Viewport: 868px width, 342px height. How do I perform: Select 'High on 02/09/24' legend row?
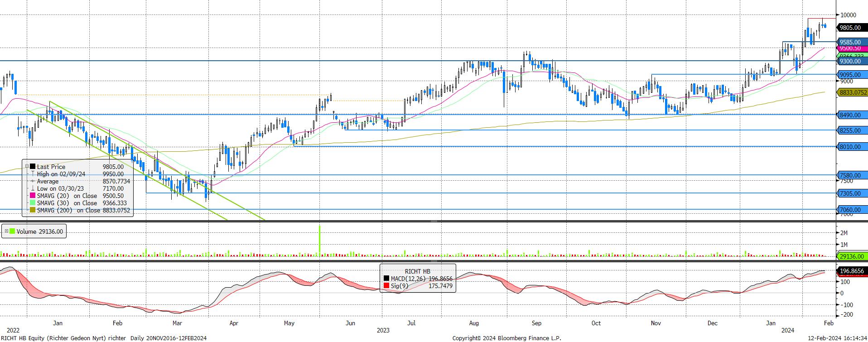pos(61,174)
